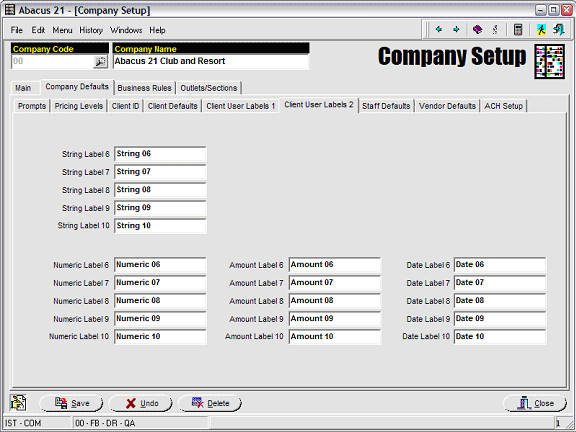The height and width of the screenshot is (432, 576).
Task: Click the running man toolbar icon
Action: click(x=541, y=29)
